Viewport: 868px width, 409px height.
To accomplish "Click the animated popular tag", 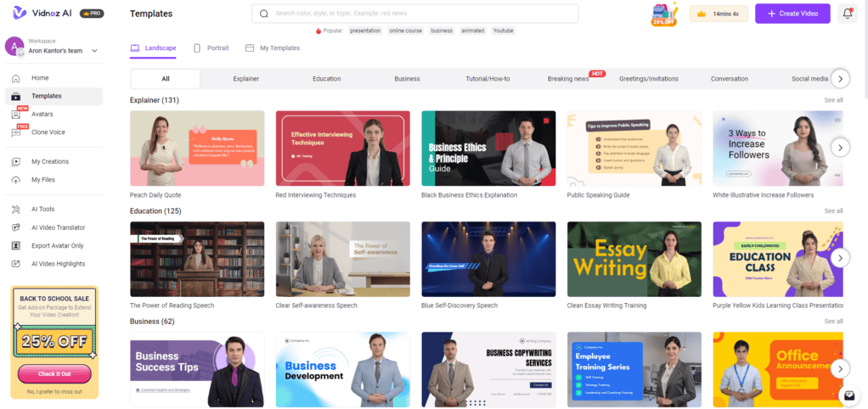I will tap(473, 31).
